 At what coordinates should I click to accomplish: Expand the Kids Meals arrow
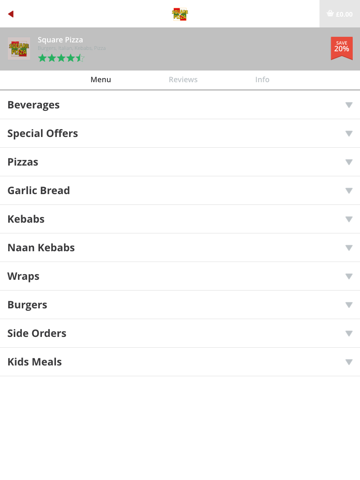(349, 362)
